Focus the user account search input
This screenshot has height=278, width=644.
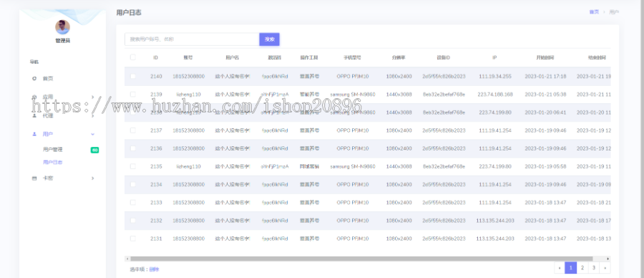click(192, 39)
